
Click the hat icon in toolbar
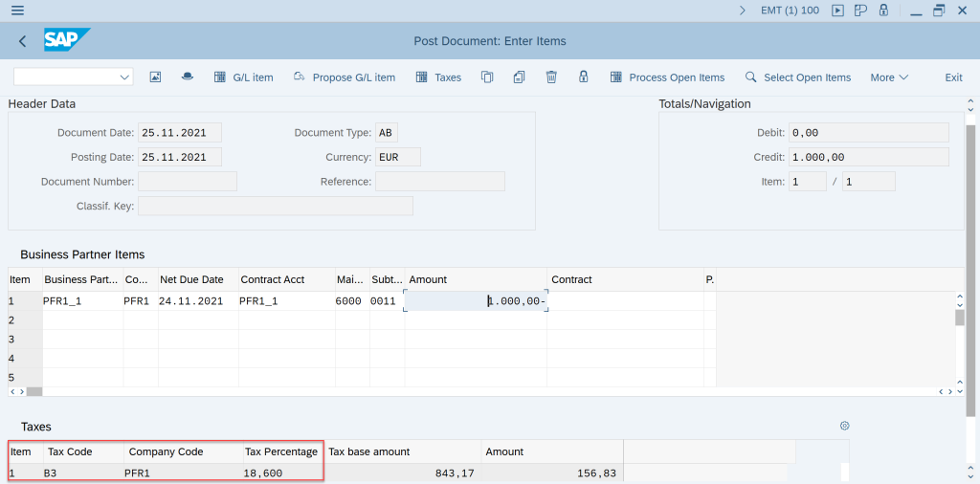[x=188, y=77]
